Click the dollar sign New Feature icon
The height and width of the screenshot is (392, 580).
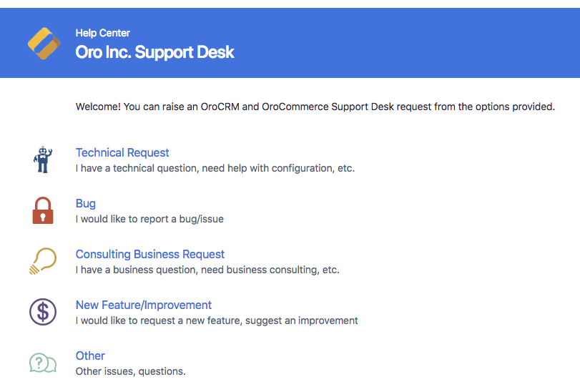click(x=43, y=312)
